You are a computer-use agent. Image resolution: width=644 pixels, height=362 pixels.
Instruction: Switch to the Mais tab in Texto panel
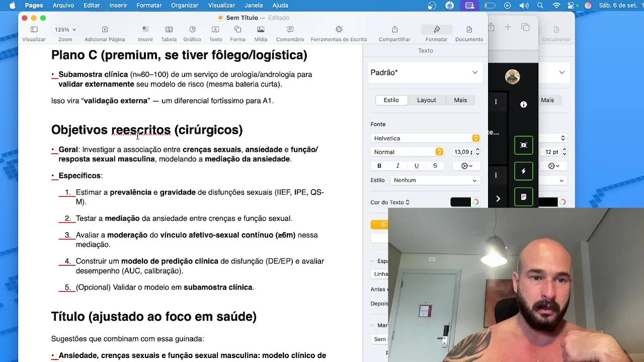[460, 100]
